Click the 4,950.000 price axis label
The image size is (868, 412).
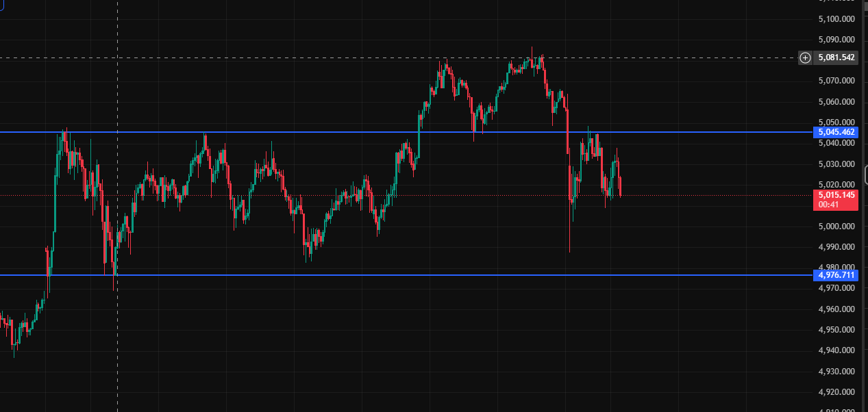pyautogui.click(x=836, y=330)
